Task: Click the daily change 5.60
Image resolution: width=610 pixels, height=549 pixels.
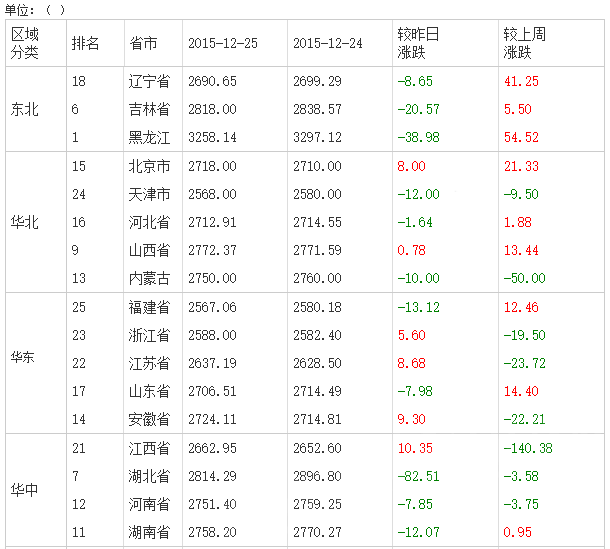Action: pos(412,335)
